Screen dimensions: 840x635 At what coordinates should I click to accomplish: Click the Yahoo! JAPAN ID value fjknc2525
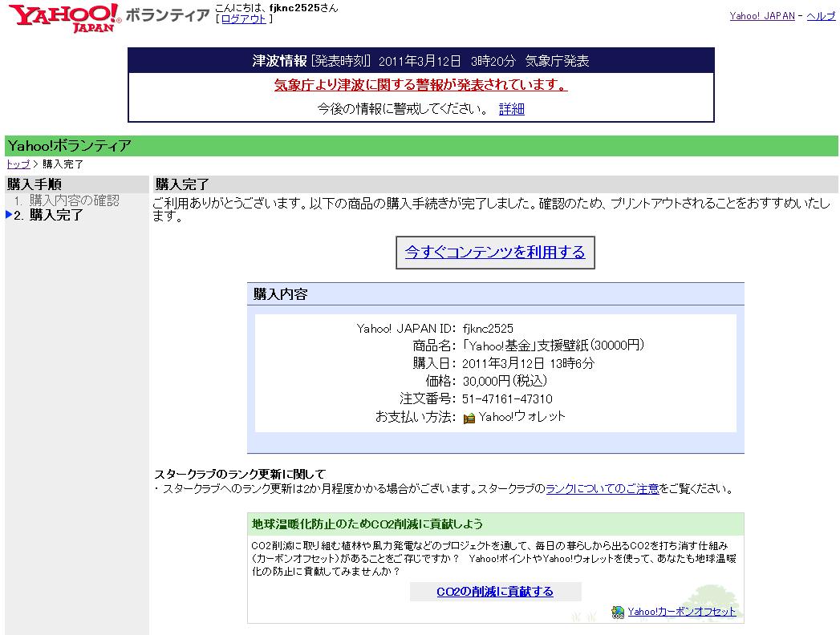(x=488, y=329)
